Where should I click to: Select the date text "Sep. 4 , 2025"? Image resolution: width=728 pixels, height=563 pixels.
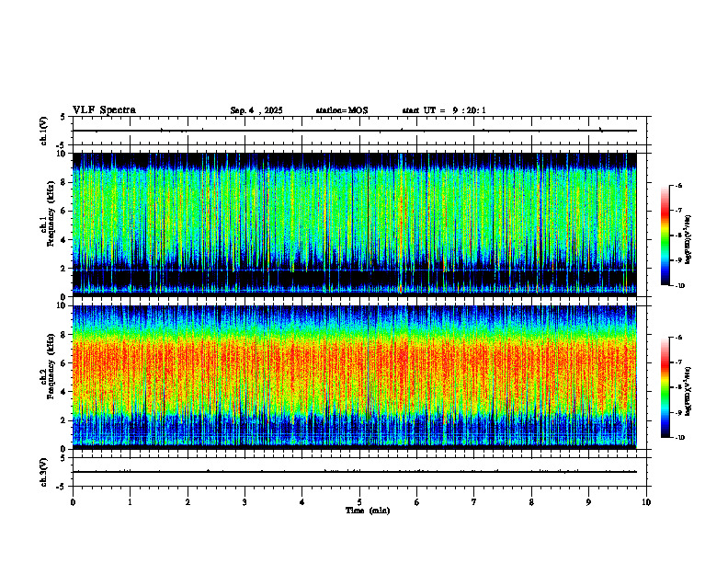[256, 110]
